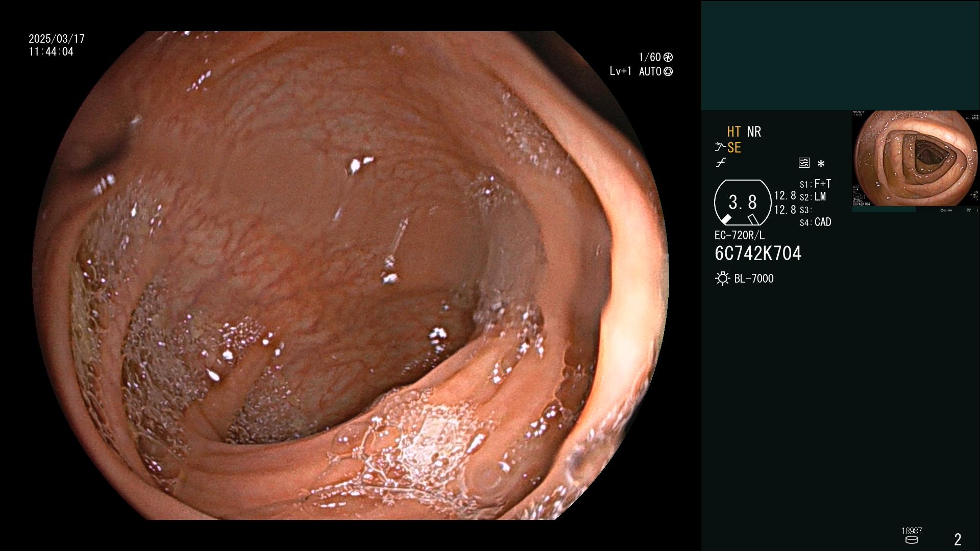Click the storage disk icon under 18987

(912, 540)
